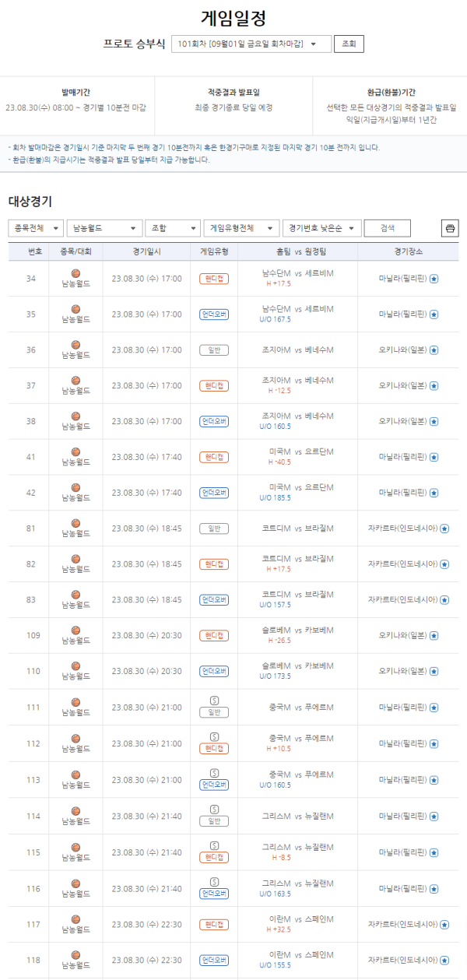Viewport: 467px width, 980px height.
Task: Click star icon beside game 118 Jakarta venue
Action: pos(444,960)
